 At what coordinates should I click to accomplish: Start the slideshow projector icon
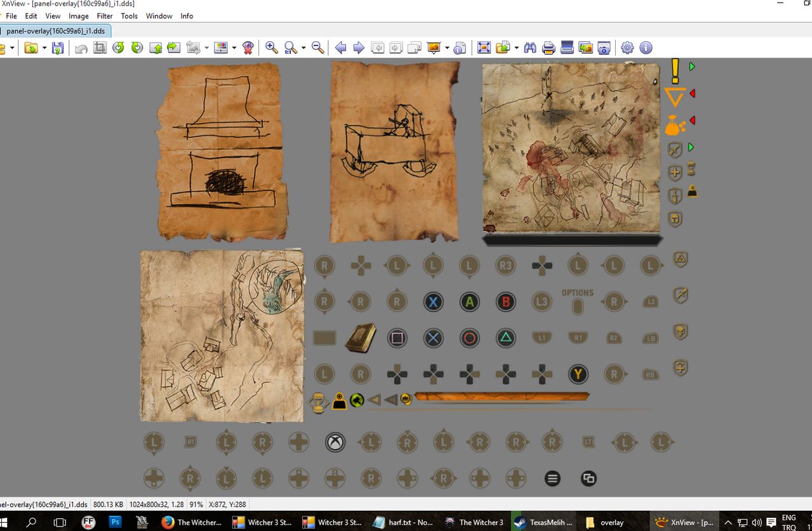tap(434, 48)
